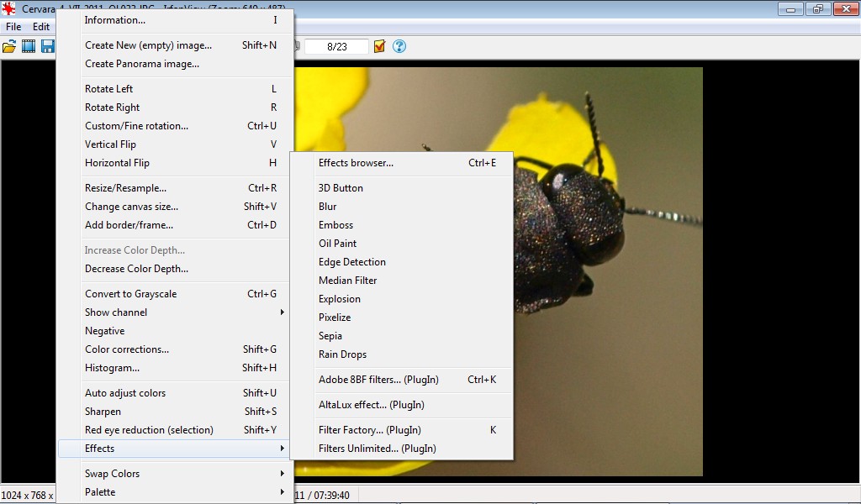The height and width of the screenshot is (504, 861).
Task: Open Effects browser dialog
Action: click(x=356, y=163)
